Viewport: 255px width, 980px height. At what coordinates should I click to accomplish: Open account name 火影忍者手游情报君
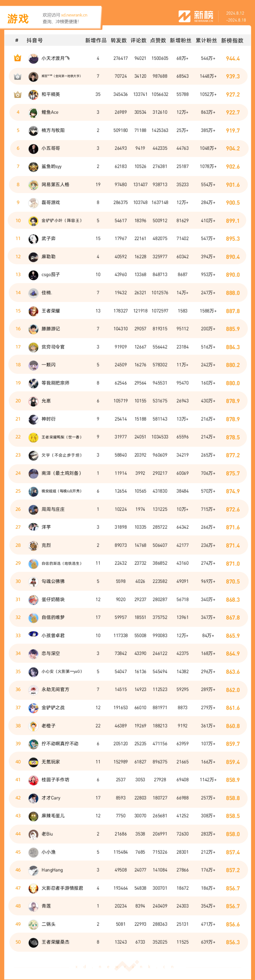pyautogui.click(x=62, y=888)
